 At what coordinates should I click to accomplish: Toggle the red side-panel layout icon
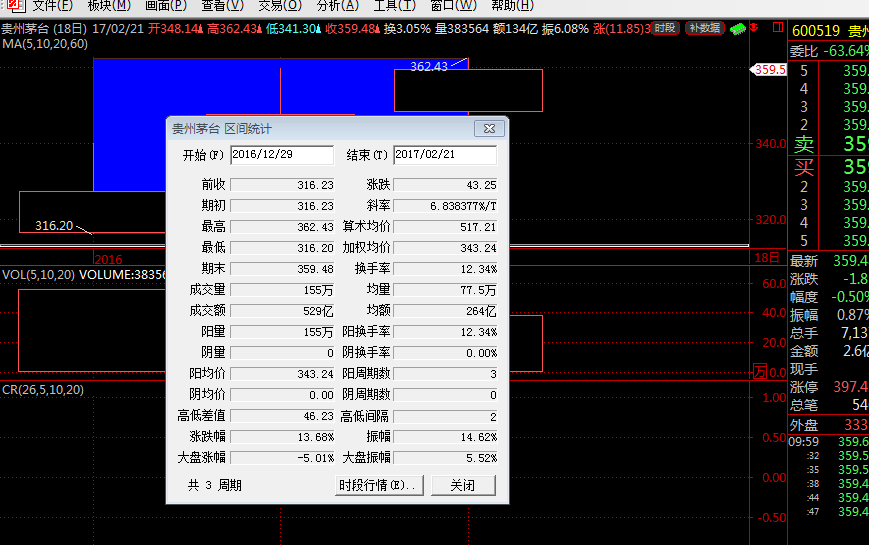click(x=778, y=27)
